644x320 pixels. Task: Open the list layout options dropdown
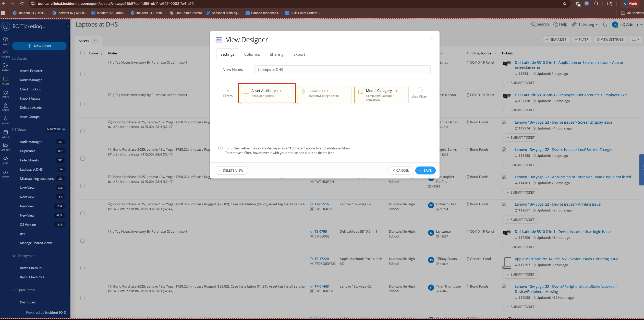pyautogui.click(x=636, y=39)
